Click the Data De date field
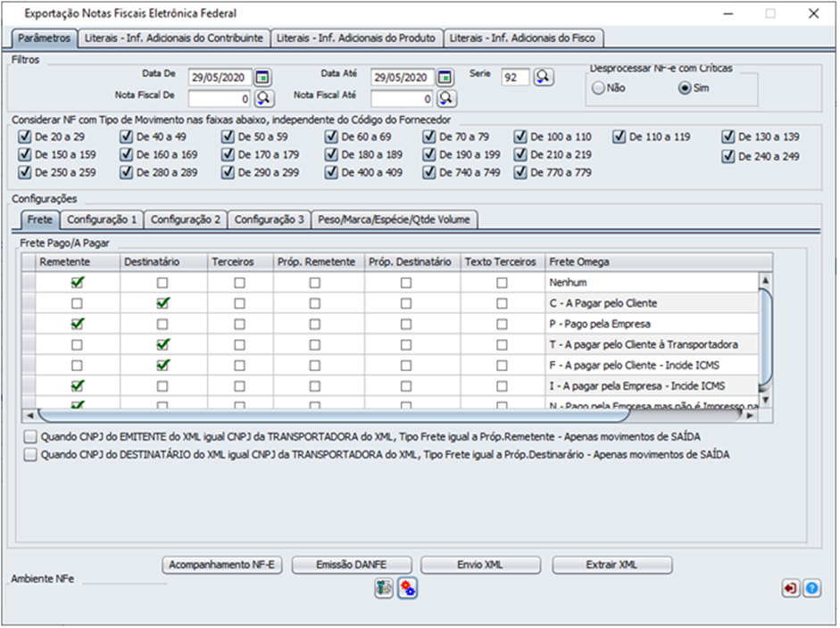Screen dimensions: 840x628 220,78
